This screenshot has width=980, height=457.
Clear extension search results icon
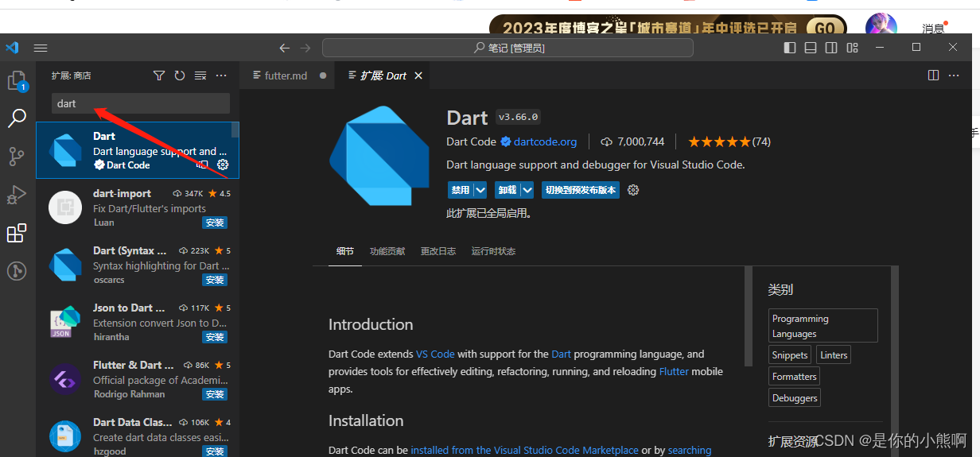tap(200, 76)
